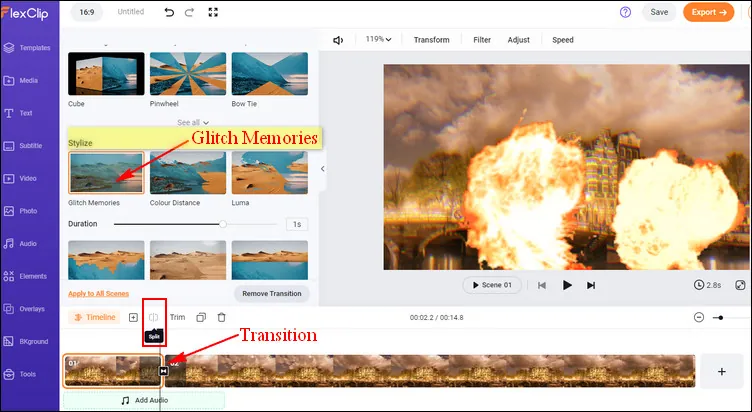Click the Apply to All Scenes link

click(x=98, y=294)
